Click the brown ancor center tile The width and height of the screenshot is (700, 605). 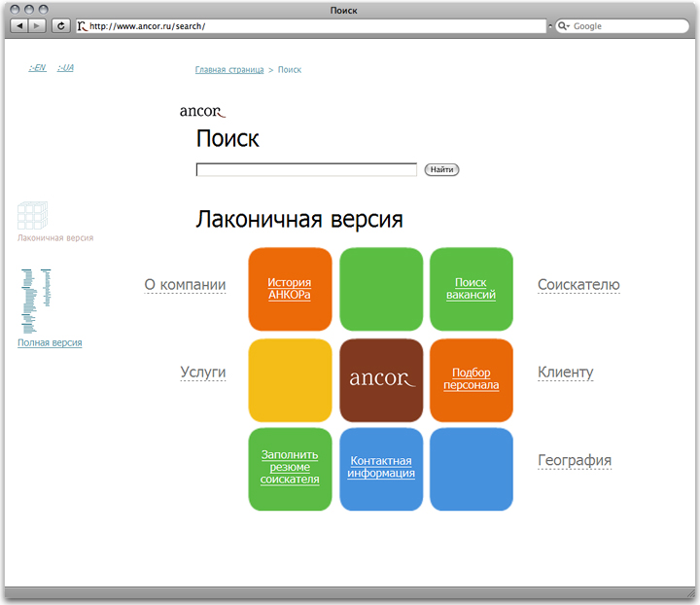(x=381, y=379)
